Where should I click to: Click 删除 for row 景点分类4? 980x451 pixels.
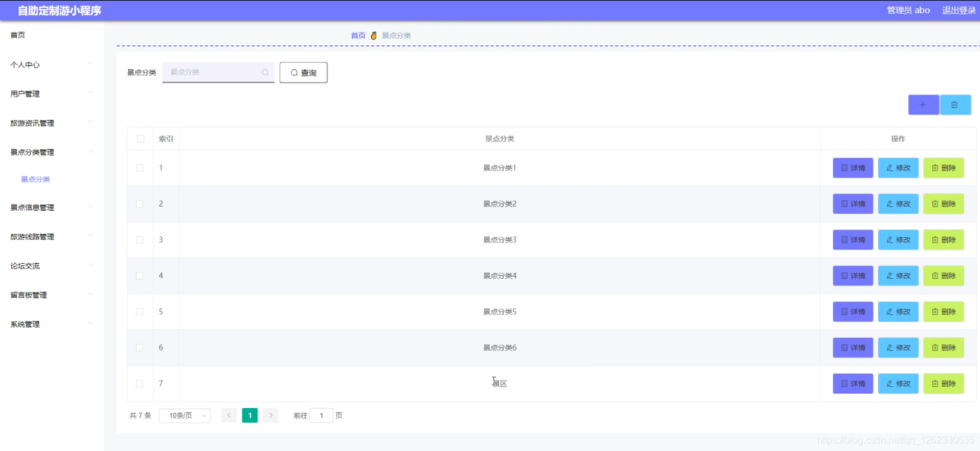click(x=944, y=276)
